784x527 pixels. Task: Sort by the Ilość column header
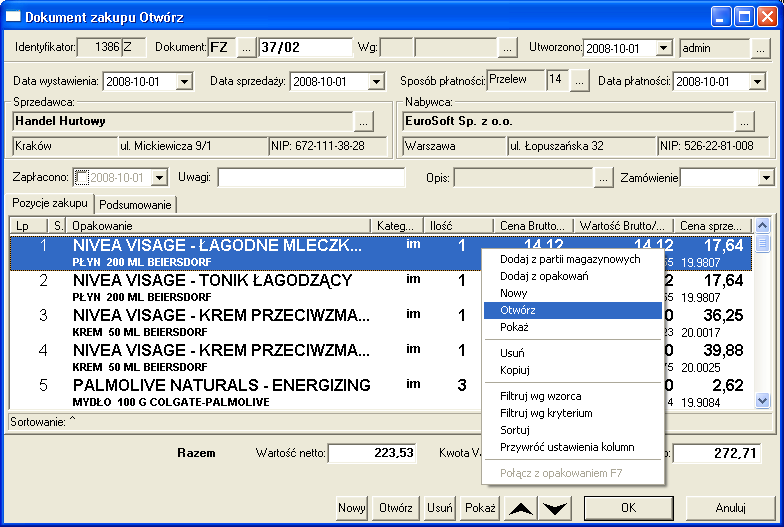pyautogui.click(x=458, y=226)
